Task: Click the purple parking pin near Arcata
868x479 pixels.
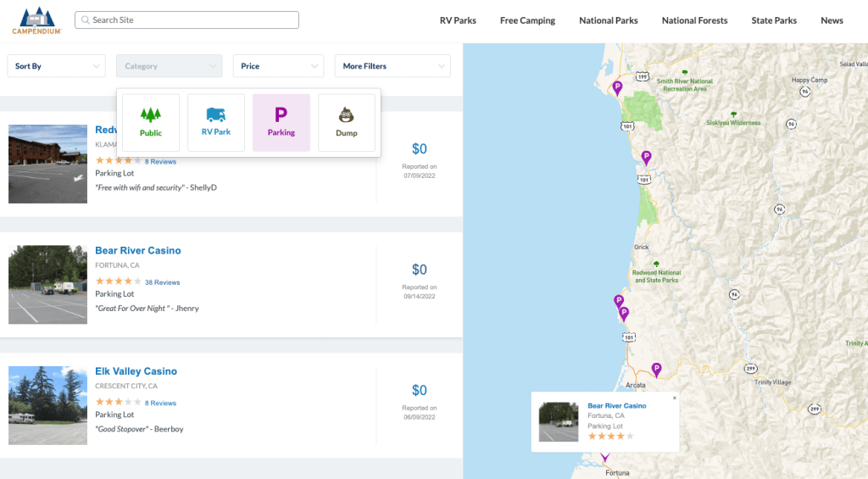Action: (656, 370)
